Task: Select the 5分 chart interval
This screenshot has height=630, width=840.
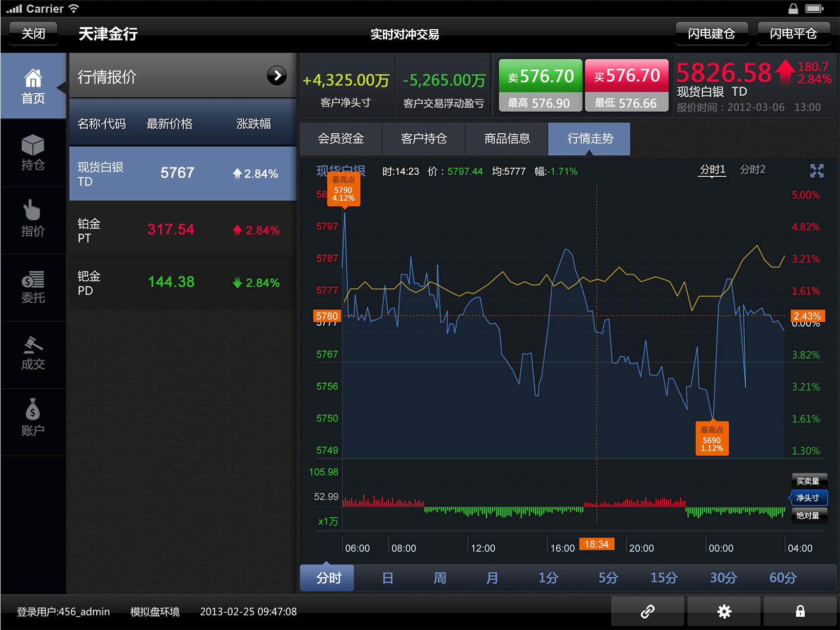Action: pos(607,577)
